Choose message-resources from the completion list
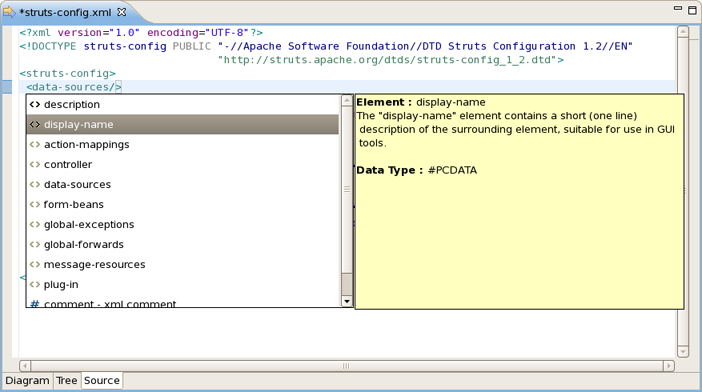Image resolution: width=702 pixels, height=392 pixels. (183, 264)
